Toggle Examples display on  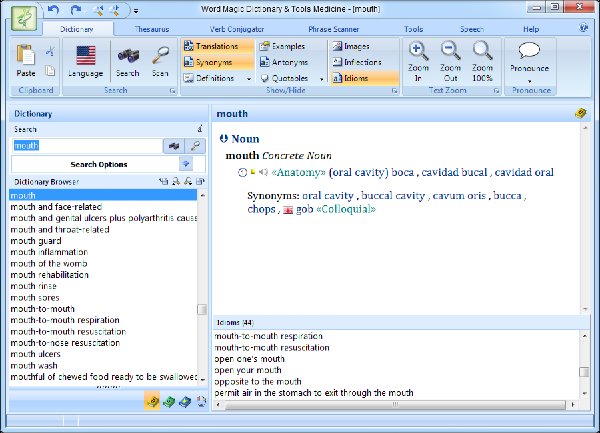[x=282, y=46]
